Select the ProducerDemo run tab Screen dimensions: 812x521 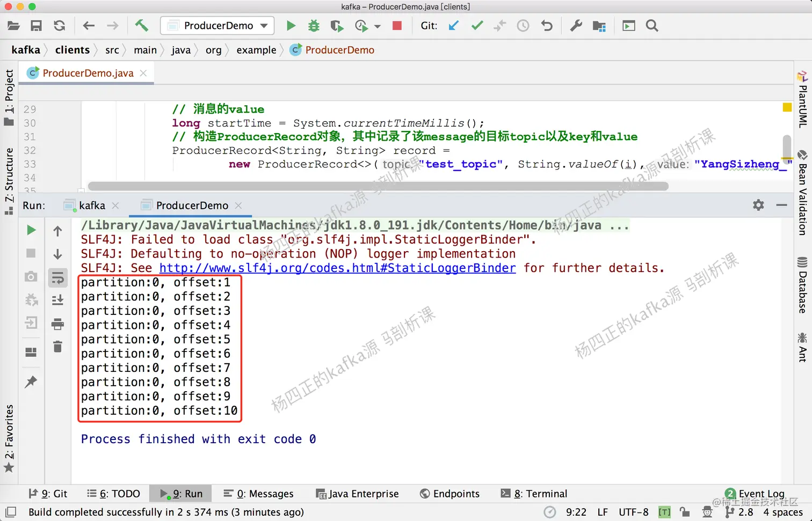coord(192,206)
